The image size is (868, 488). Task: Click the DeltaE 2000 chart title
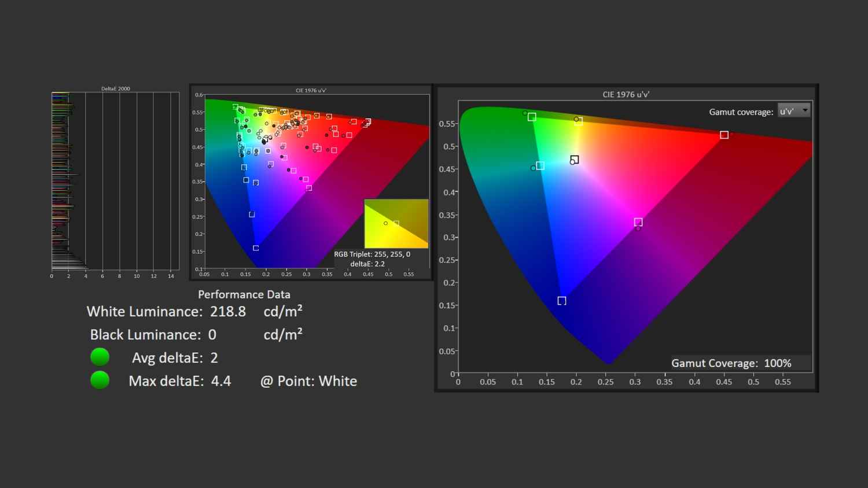(116, 88)
